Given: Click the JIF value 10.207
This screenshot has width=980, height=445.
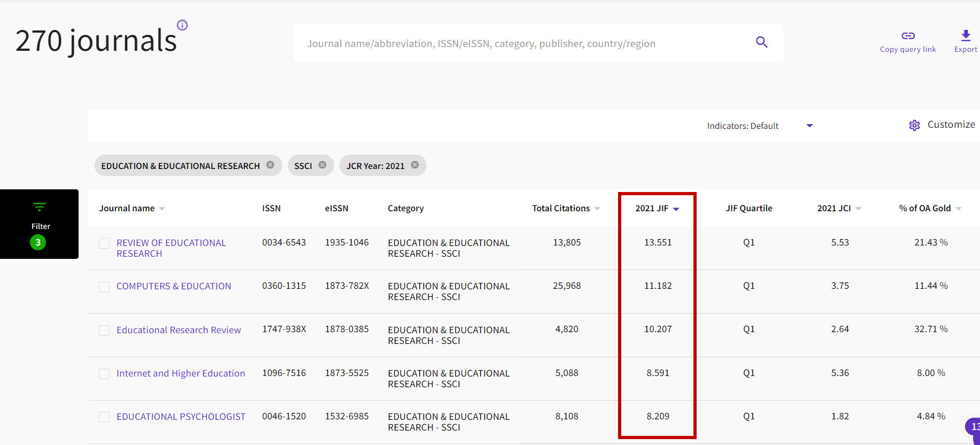Looking at the screenshot, I should (658, 329).
